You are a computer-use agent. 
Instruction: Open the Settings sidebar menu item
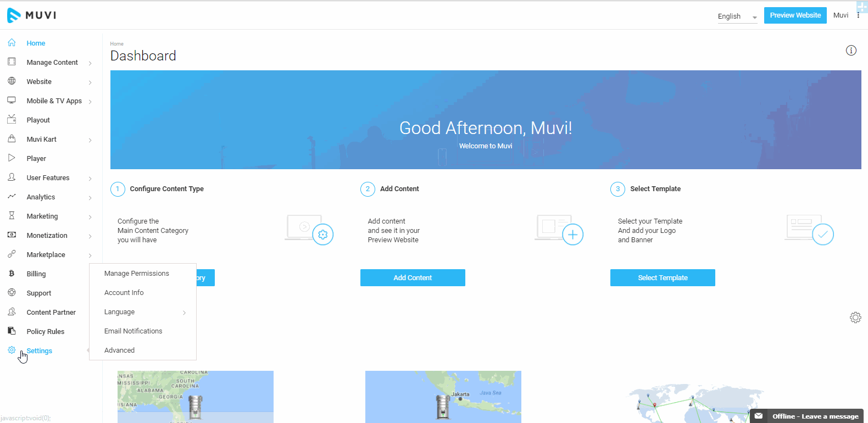coord(40,350)
